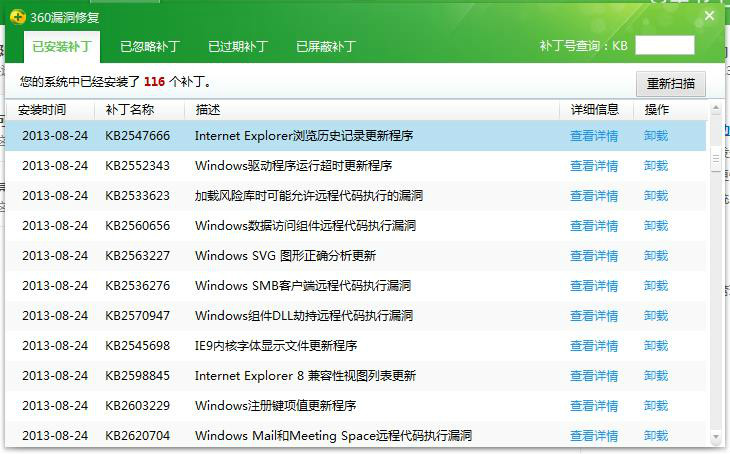Image resolution: width=730 pixels, height=454 pixels.
Task: View details for KB2570947
Action: pos(594,316)
